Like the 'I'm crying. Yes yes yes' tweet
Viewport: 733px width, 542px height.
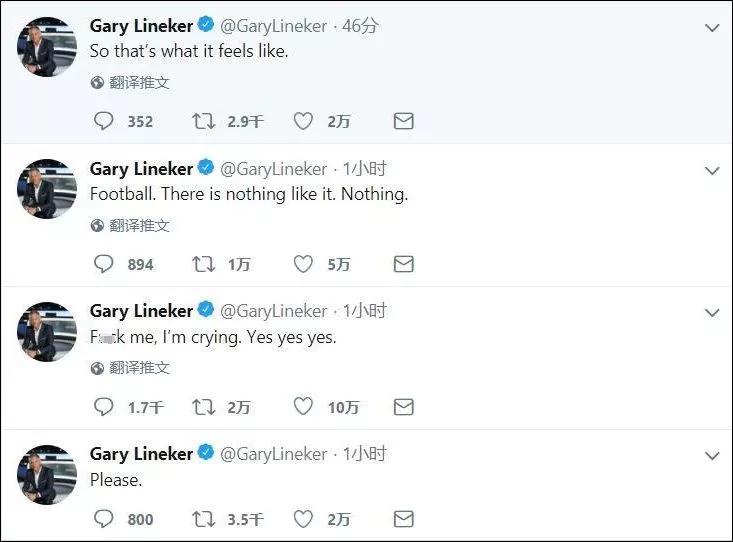pyautogui.click(x=303, y=407)
